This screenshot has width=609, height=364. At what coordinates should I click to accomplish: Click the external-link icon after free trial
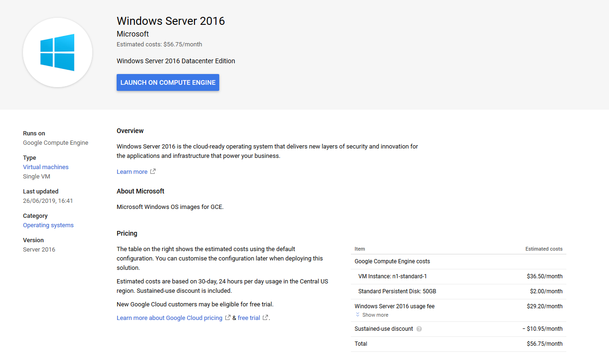click(266, 318)
